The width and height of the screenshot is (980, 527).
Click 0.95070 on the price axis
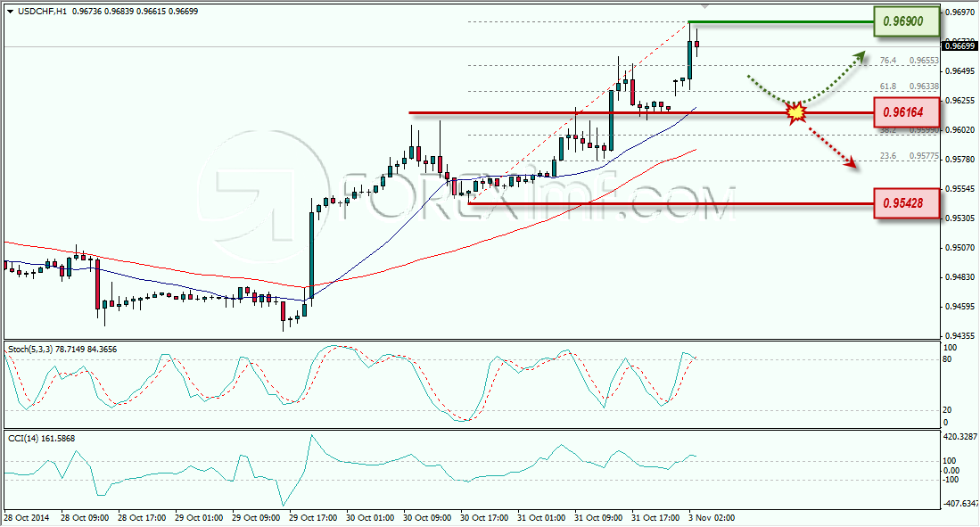[x=960, y=248]
